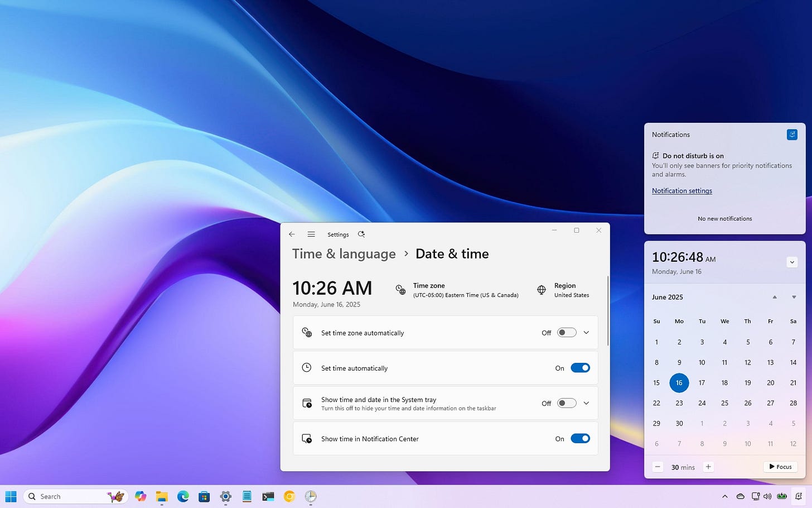
Task: Open Microsoft Store from the taskbar
Action: pyautogui.click(x=204, y=496)
